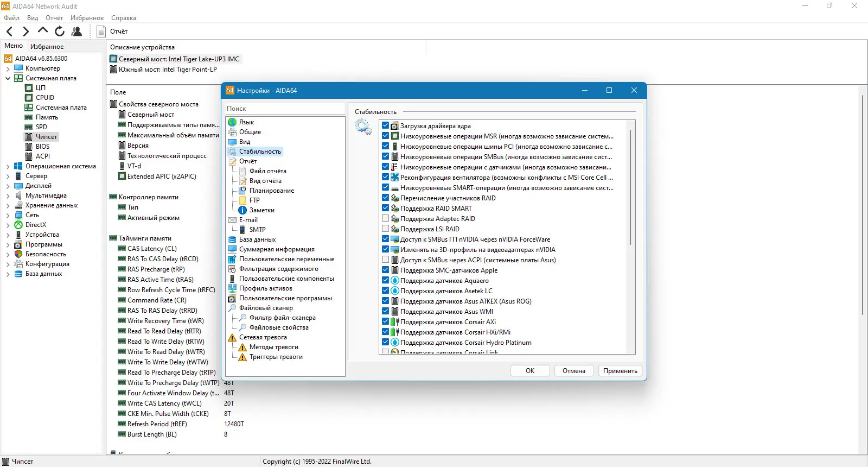Screen dimensions: 868x467
Task: Click the Отчёт report toolbar icon
Action: [101, 31]
